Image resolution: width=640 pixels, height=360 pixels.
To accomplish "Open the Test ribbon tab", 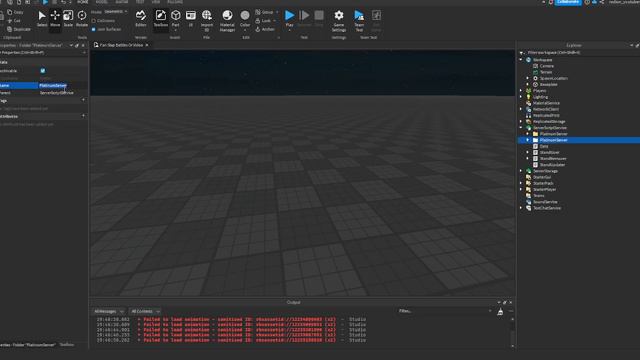I will (x=140, y=2).
